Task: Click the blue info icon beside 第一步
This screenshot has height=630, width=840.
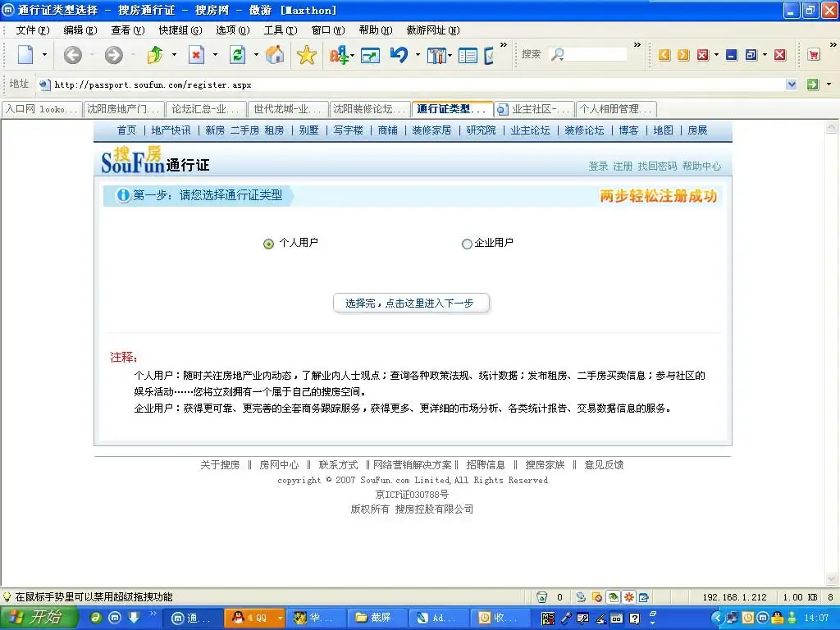Action: click(123, 195)
